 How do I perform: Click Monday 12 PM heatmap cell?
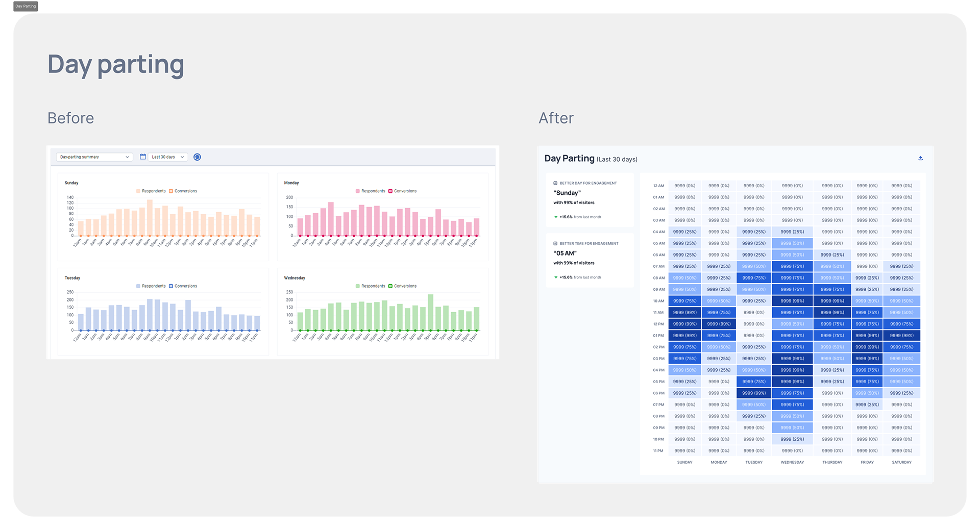point(719,324)
